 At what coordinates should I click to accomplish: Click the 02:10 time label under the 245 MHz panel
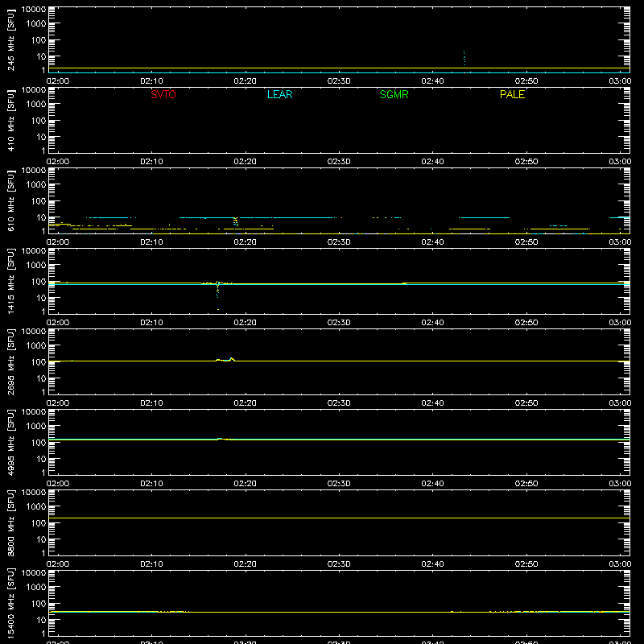[x=151, y=81]
